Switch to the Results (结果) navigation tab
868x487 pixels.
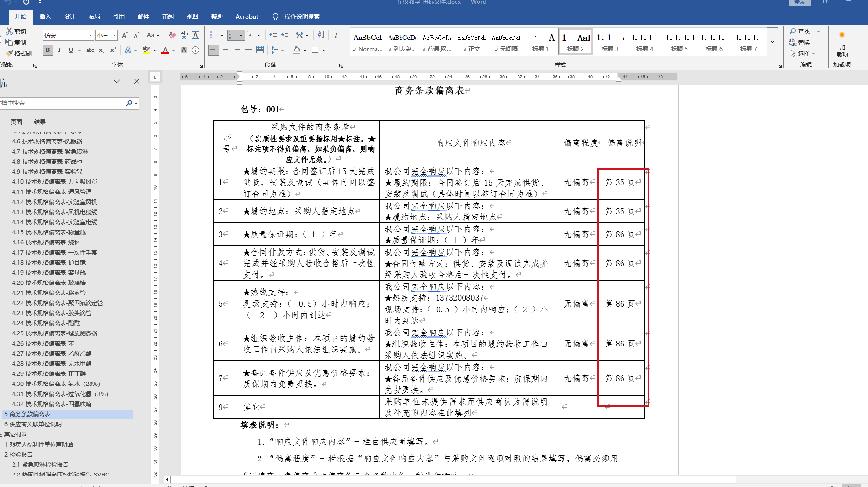40,122
